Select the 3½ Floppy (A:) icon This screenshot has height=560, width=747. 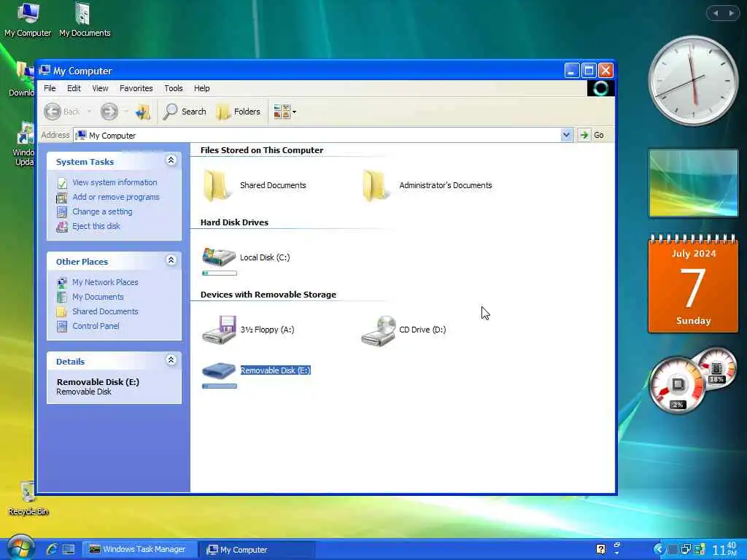219,329
